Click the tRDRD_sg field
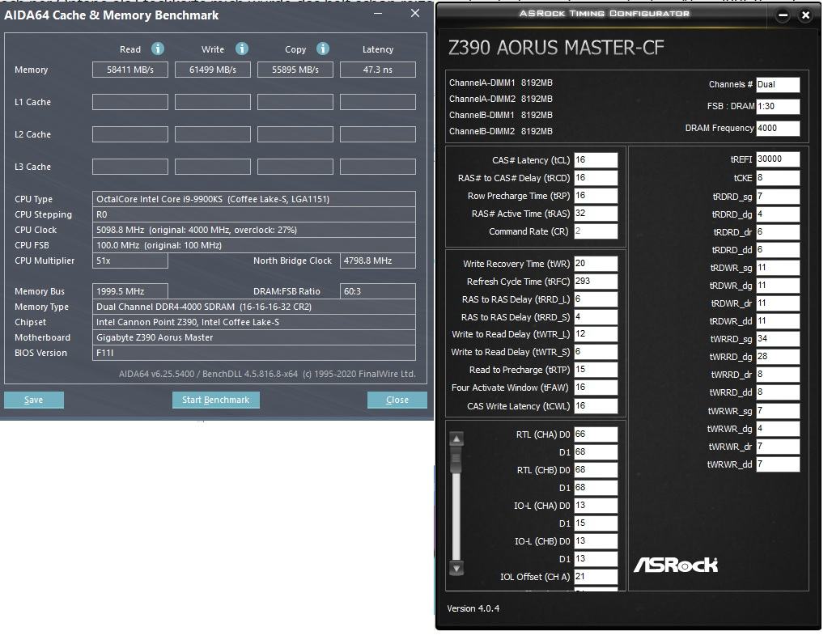Screen dimensions: 832x644 pyautogui.click(x=778, y=197)
